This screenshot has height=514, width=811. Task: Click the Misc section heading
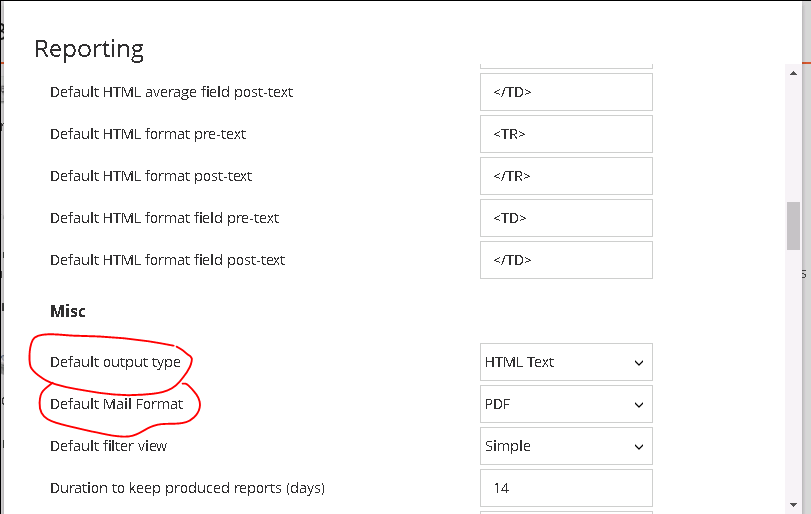coord(68,311)
